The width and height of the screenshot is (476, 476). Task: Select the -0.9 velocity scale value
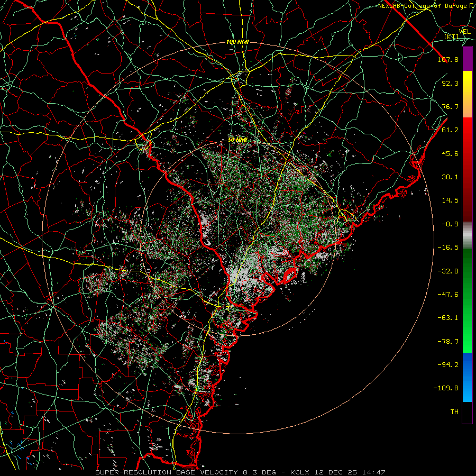coord(450,224)
